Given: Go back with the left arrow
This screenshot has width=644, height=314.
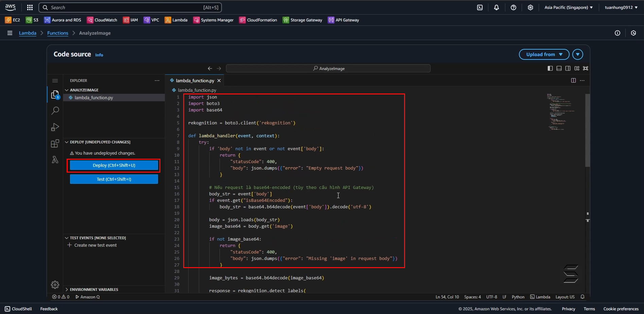Looking at the screenshot, I should [x=210, y=68].
